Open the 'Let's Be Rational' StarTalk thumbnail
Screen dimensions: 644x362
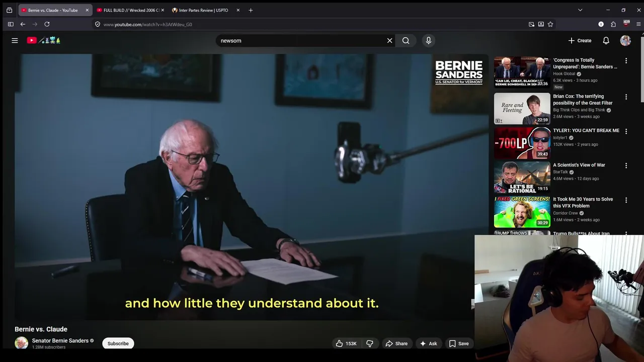pos(522,177)
